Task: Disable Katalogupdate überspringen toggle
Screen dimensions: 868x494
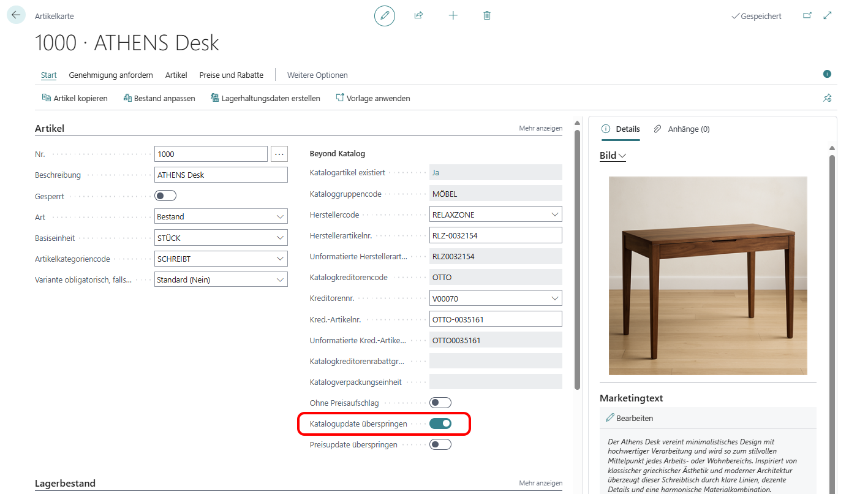Action: click(x=440, y=424)
